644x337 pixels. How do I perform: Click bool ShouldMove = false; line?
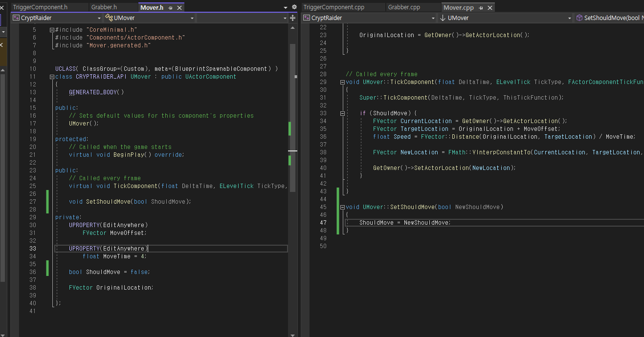tap(110, 272)
